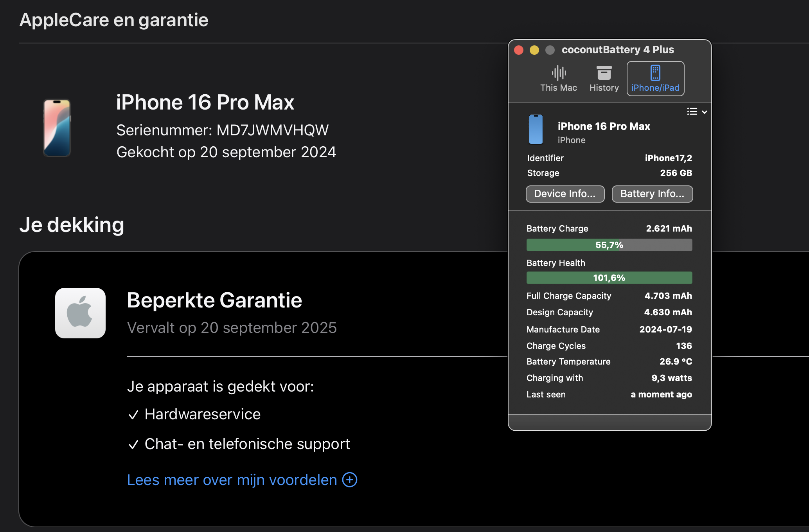Click the coconutBattery 4 Plus title
The width and height of the screenshot is (809, 532).
[618, 50]
